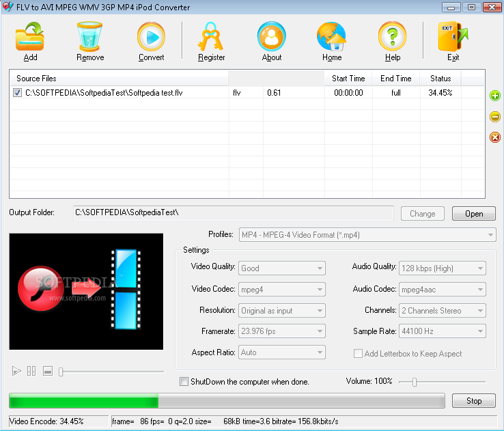The image size is (504, 431).
Task: Click the Add files toolbar icon
Action: point(30,37)
